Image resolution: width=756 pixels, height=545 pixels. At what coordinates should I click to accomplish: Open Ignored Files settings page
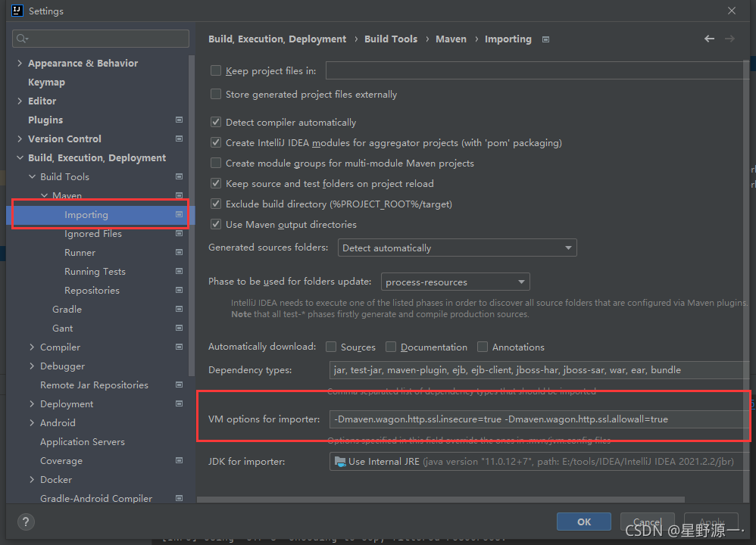coord(93,234)
